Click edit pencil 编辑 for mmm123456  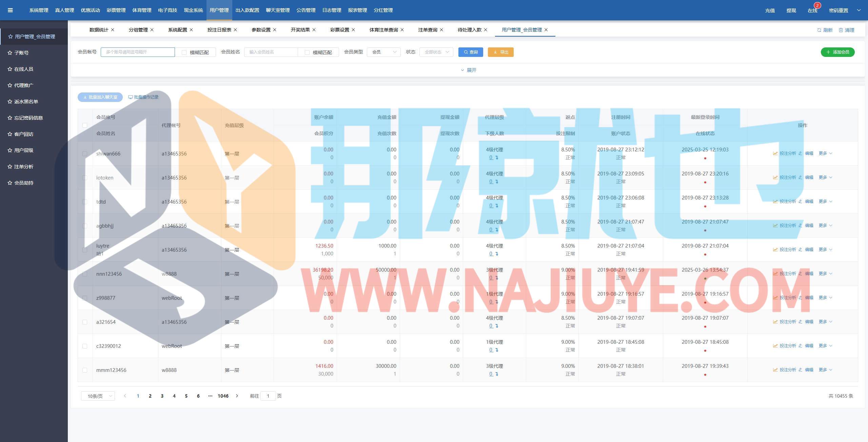coord(801,370)
